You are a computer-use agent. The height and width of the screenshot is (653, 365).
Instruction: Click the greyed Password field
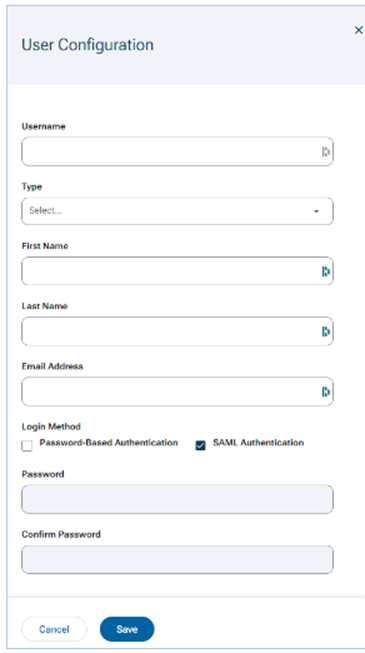point(178,499)
